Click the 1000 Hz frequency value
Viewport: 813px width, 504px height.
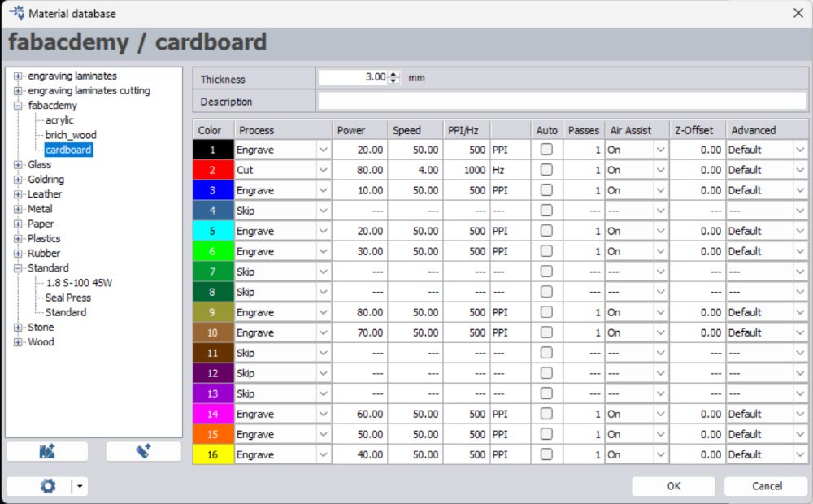tap(466, 170)
